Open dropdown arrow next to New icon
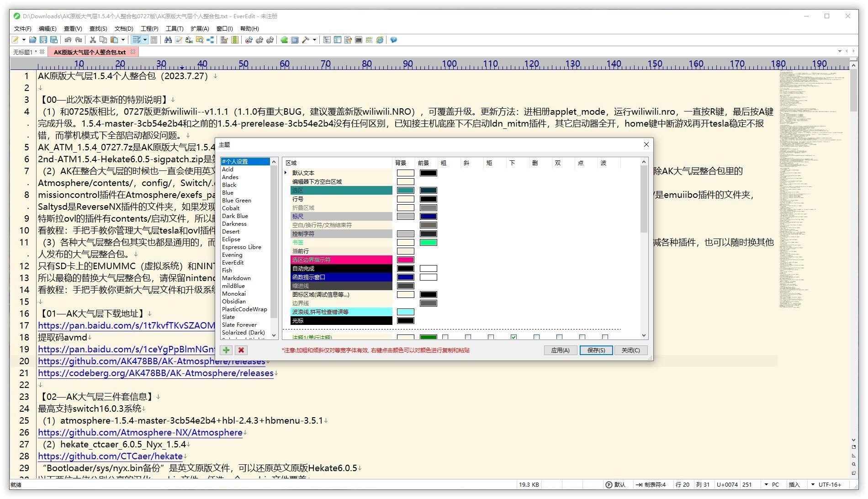 [x=24, y=40]
